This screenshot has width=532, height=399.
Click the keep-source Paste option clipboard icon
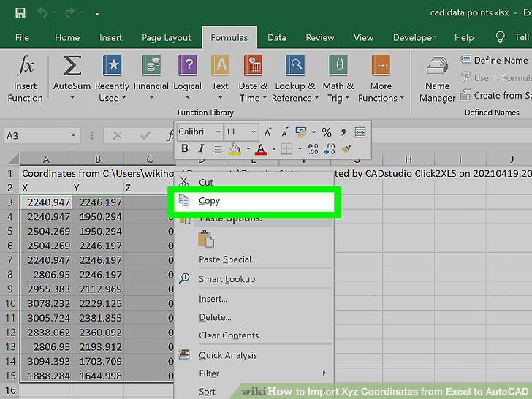click(206, 238)
